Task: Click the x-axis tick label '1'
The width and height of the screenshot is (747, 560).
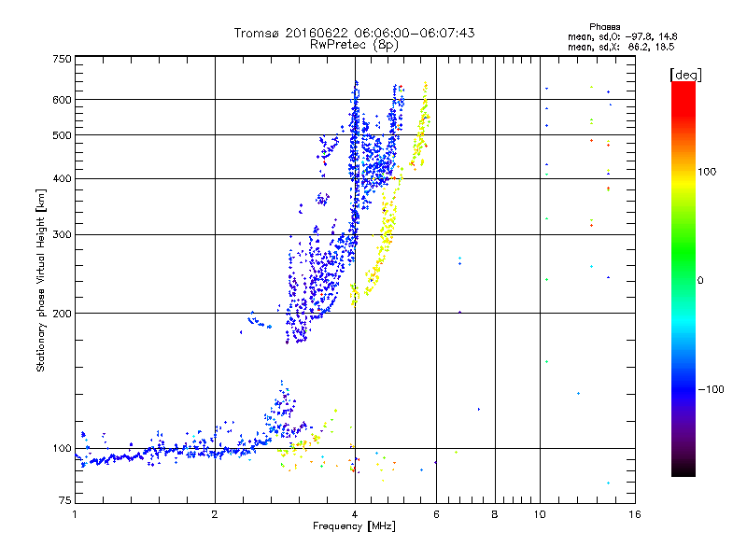Action: point(75,514)
